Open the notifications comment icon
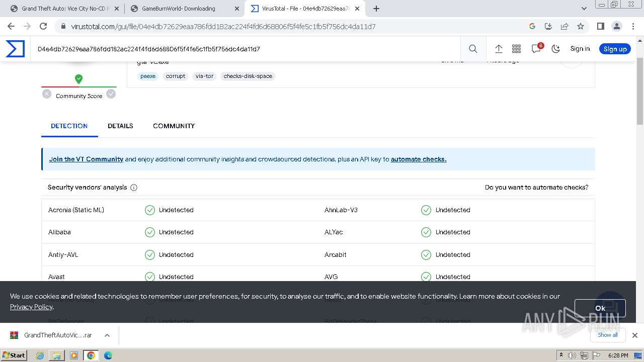Image resolution: width=644 pixels, height=362 pixels. [536, 49]
